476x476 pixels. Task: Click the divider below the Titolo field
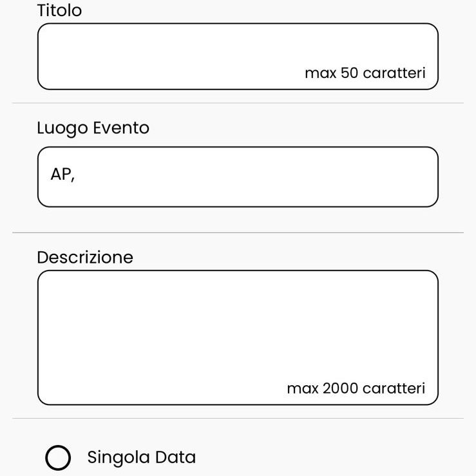(x=238, y=103)
